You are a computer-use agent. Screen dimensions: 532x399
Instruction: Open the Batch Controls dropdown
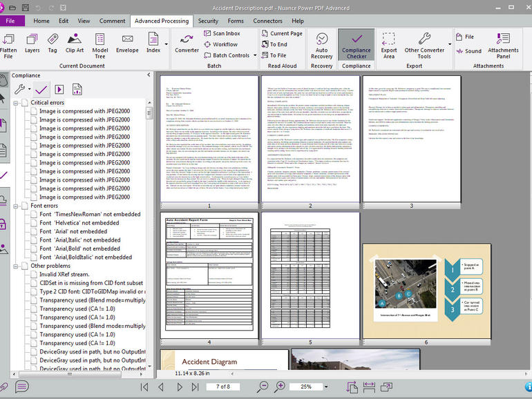231,55
